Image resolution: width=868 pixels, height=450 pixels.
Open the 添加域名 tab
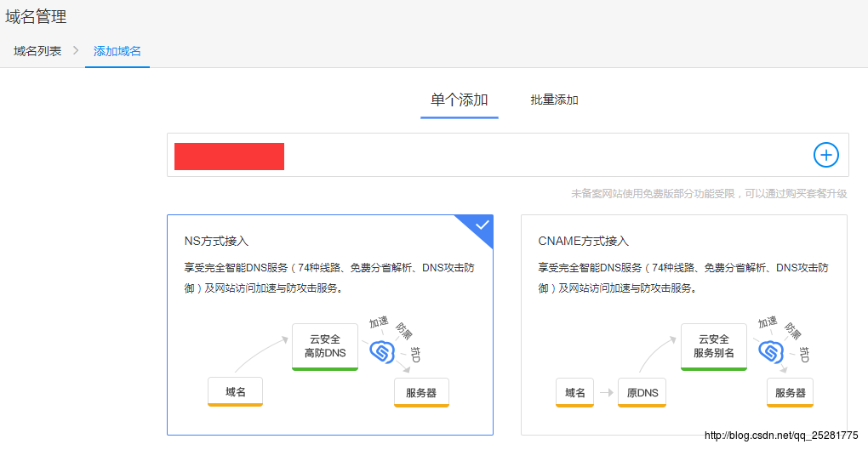pyautogui.click(x=117, y=51)
